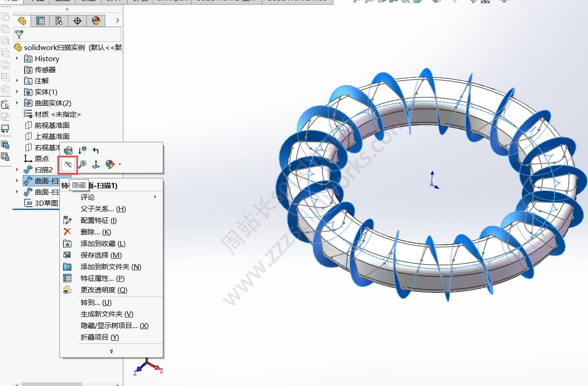Screen dimensions: 588x386
Task: Expand the History folder in feature tree
Action: pyautogui.click(x=17, y=58)
